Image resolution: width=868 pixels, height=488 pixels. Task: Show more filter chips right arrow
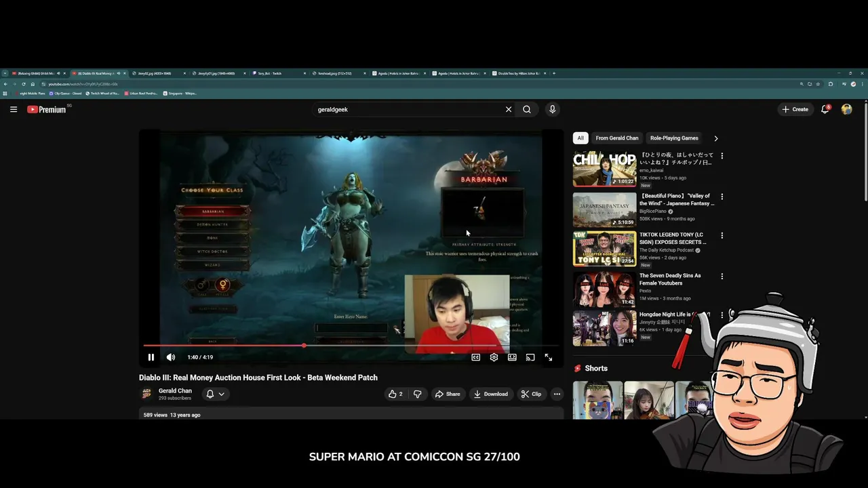(x=716, y=138)
